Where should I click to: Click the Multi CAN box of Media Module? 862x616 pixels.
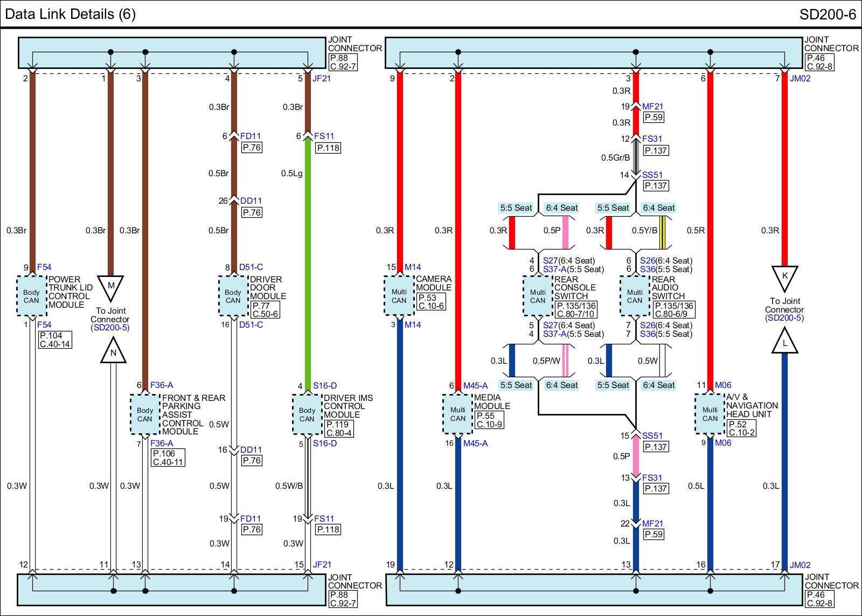tap(457, 414)
